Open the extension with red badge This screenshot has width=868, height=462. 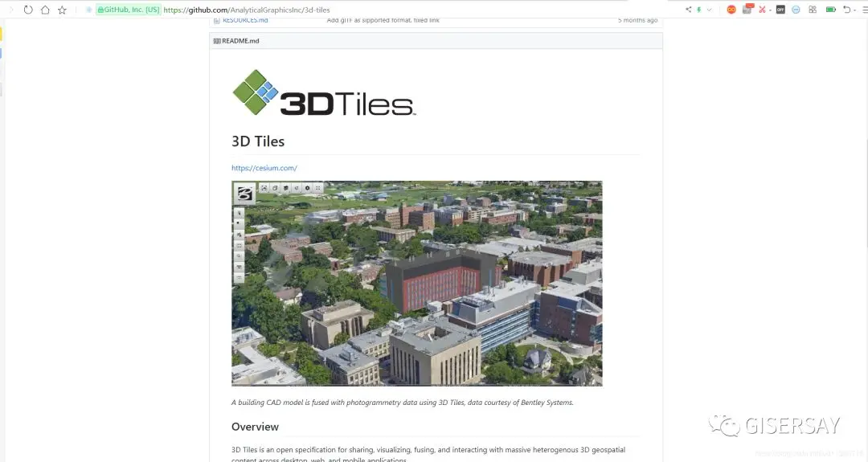[x=748, y=9]
